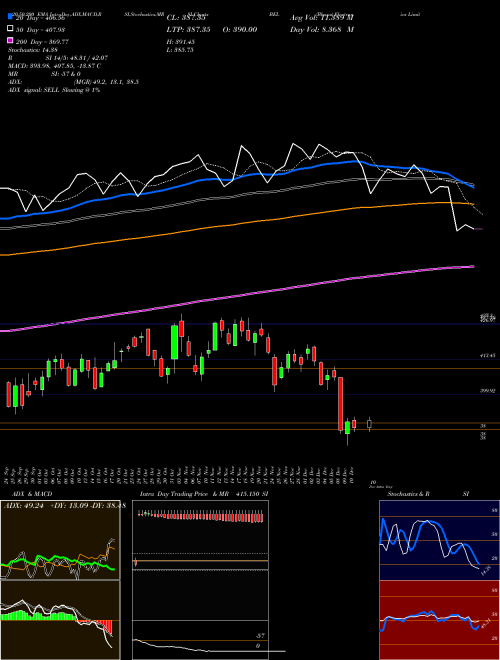The image size is (500, 660).
Task: Click the MACD histogram panel
Action: click(x=60, y=620)
